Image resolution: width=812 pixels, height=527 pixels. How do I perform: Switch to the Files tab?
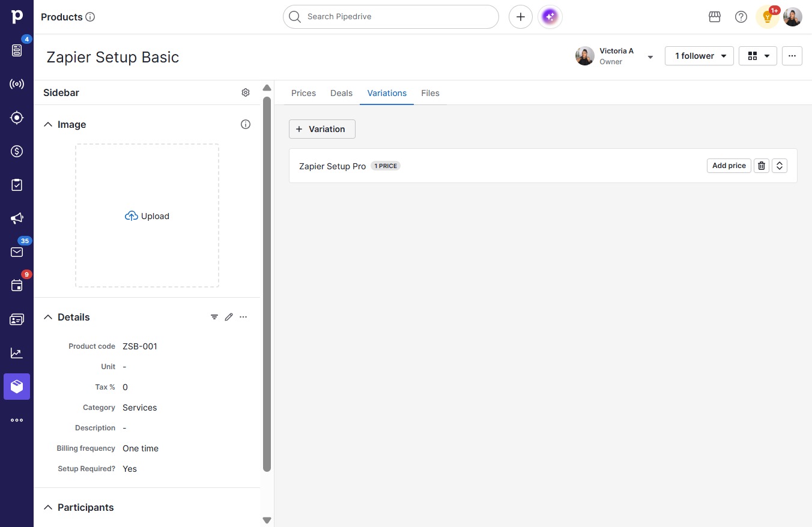(430, 93)
